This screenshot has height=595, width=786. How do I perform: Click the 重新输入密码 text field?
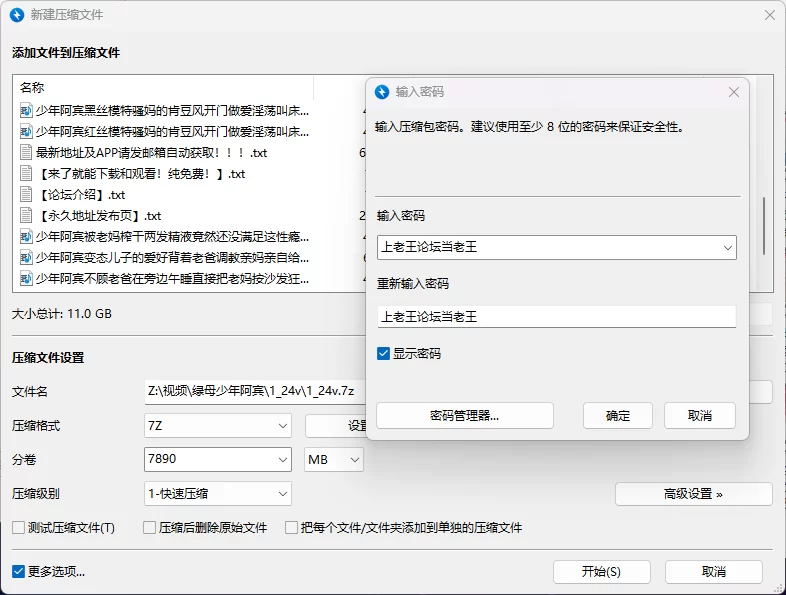pyautogui.click(x=556, y=317)
